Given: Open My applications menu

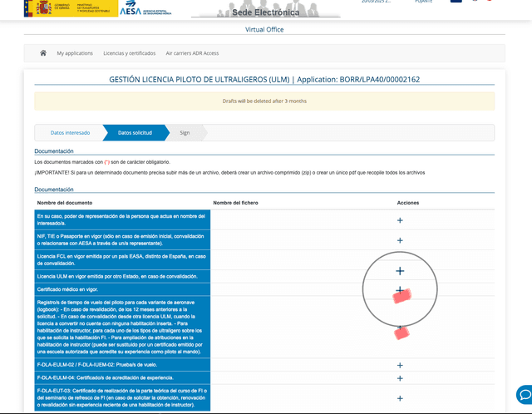Looking at the screenshot, I should (x=75, y=53).
